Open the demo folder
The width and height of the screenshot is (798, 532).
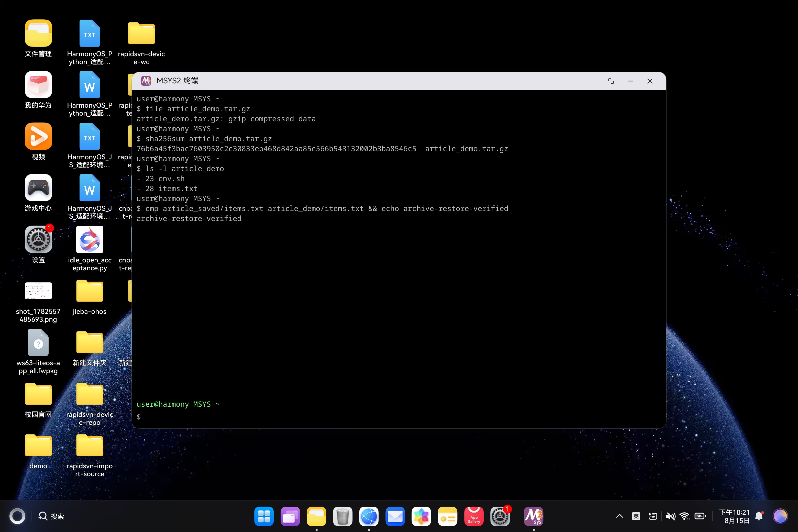(x=38, y=445)
